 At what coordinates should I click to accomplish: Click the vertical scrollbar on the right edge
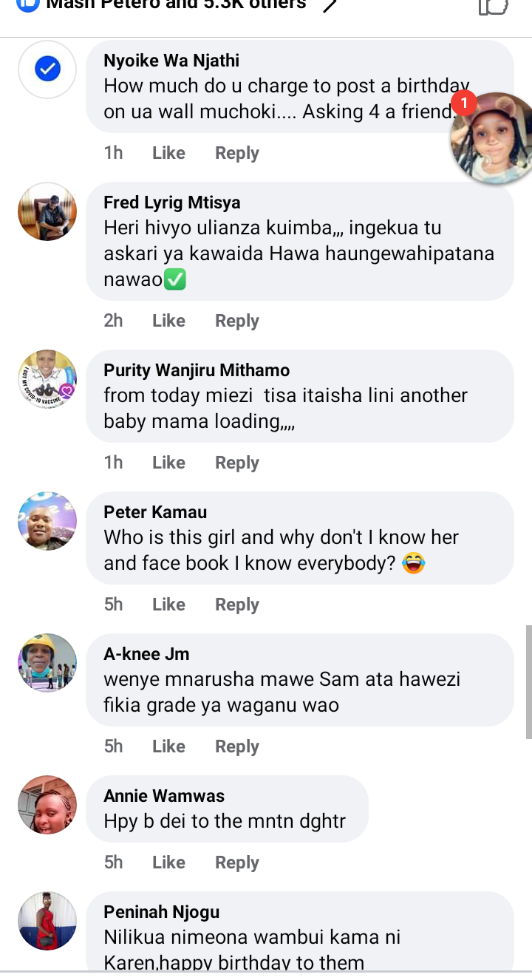[x=528, y=681]
